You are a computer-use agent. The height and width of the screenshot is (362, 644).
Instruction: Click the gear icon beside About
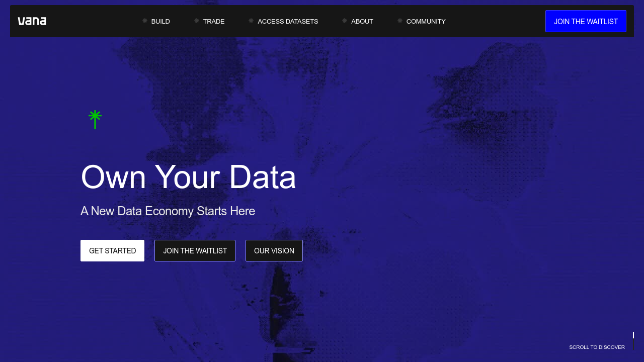(x=345, y=21)
